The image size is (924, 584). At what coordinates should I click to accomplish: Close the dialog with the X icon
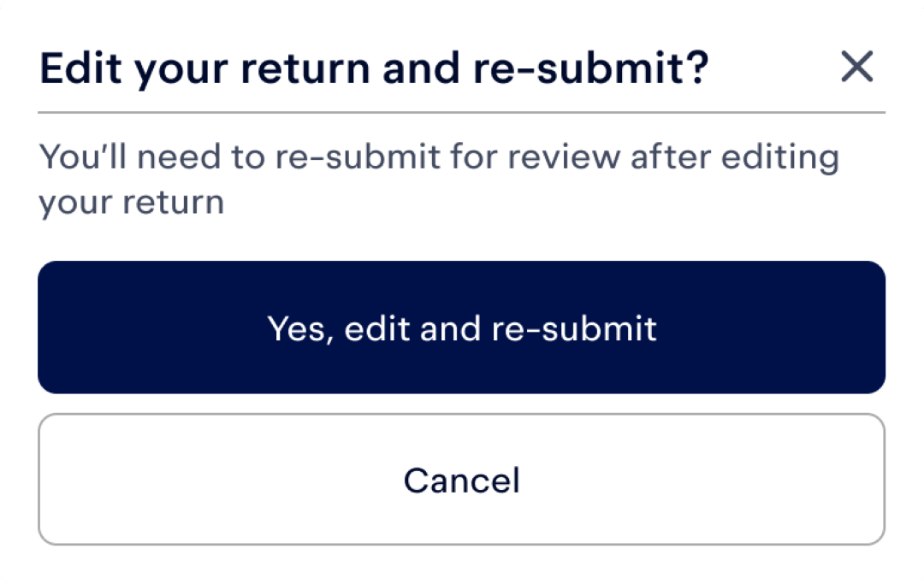click(856, 66)
